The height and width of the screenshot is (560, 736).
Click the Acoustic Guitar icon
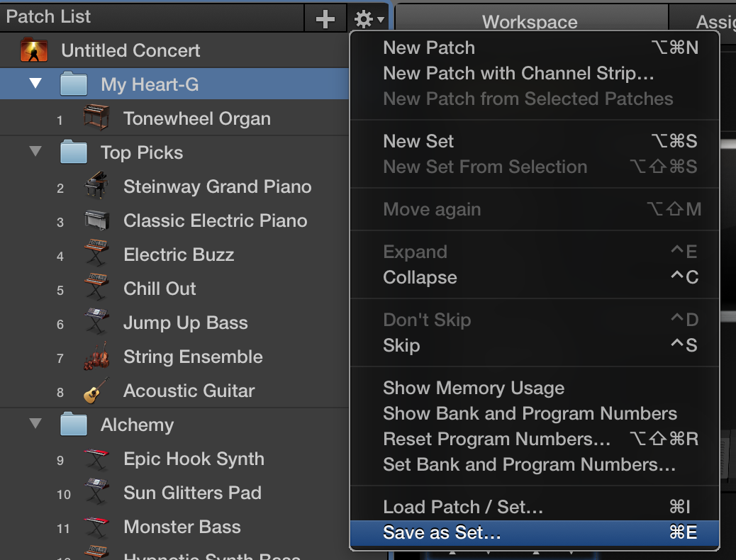(96, 390)
